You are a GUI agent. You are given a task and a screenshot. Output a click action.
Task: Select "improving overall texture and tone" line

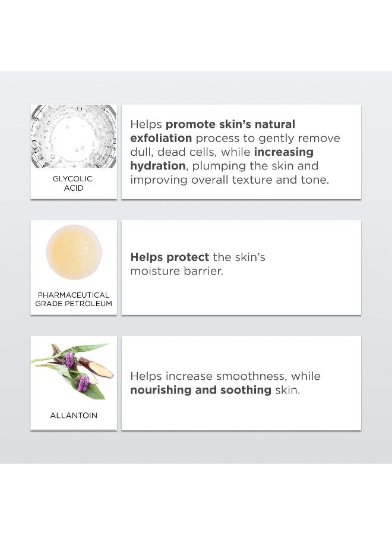click(229, 180)
